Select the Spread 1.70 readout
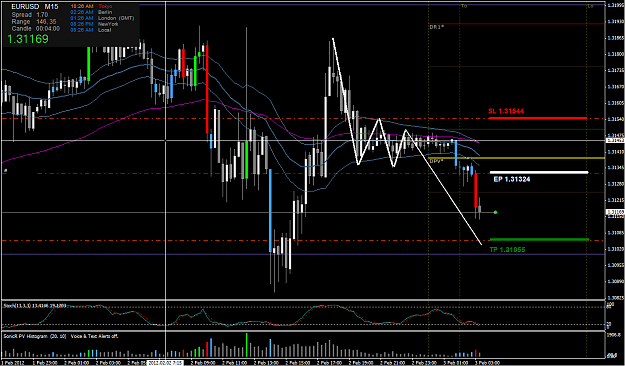Viewport: 625px width, 366px height. tap(30, 14)
